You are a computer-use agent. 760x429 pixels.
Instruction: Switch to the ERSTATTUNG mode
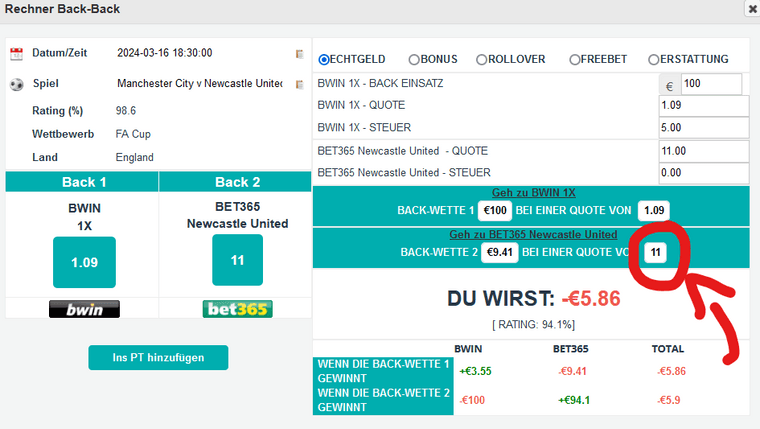[x=653, y=60]
